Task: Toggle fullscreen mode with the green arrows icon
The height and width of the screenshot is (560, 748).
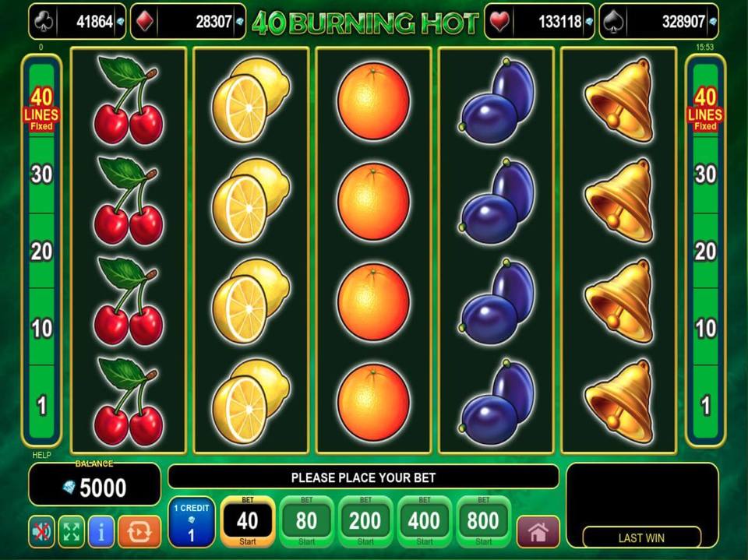Action: tap(71, 531)
